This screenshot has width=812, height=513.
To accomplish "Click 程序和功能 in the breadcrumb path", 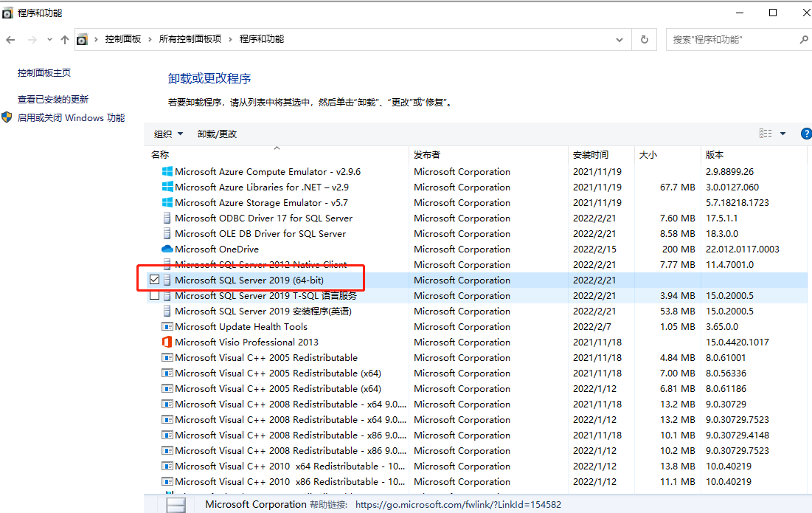I will click(262, 39).
